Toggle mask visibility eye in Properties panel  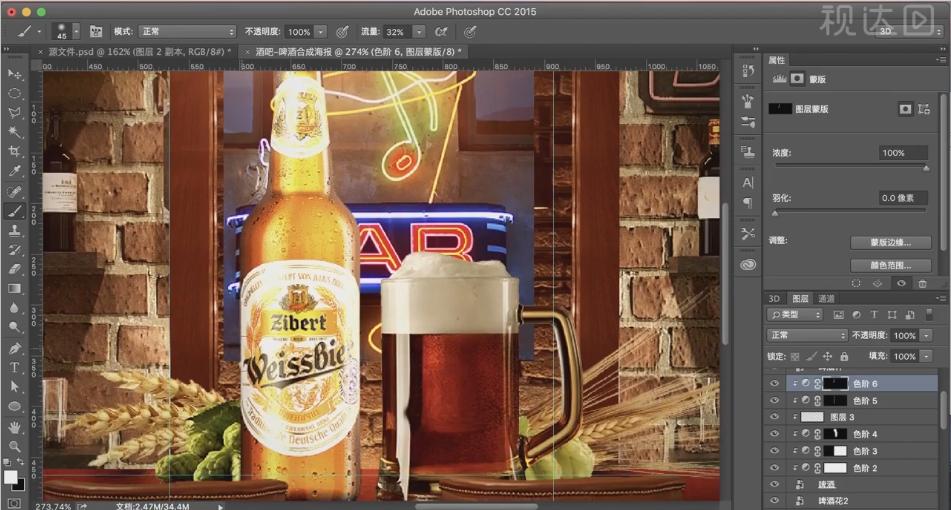click(x=901, y=283)
